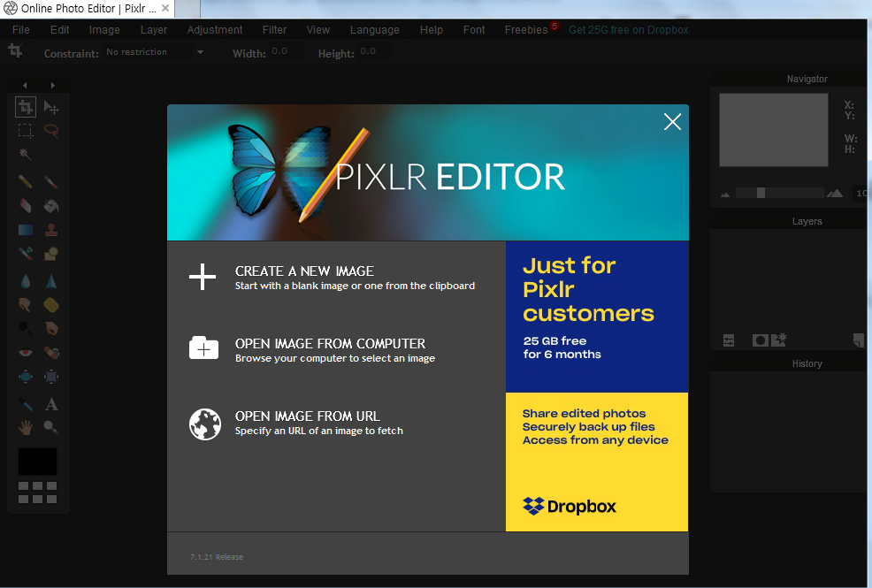Open the Filter menu
This screenshot has height=588, width=872.
[x=274, y=30]
